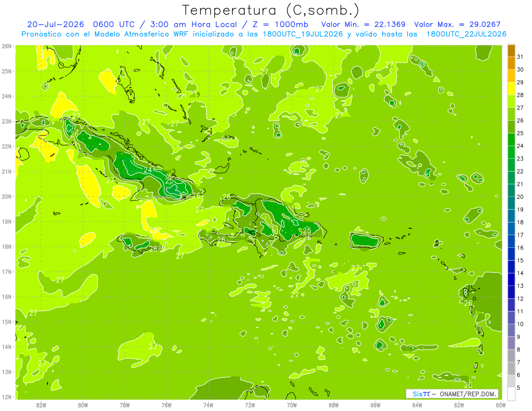Click the "1800UTC_22JUL2026" valid-until time
532x411 pixels.
coord(466,34)
